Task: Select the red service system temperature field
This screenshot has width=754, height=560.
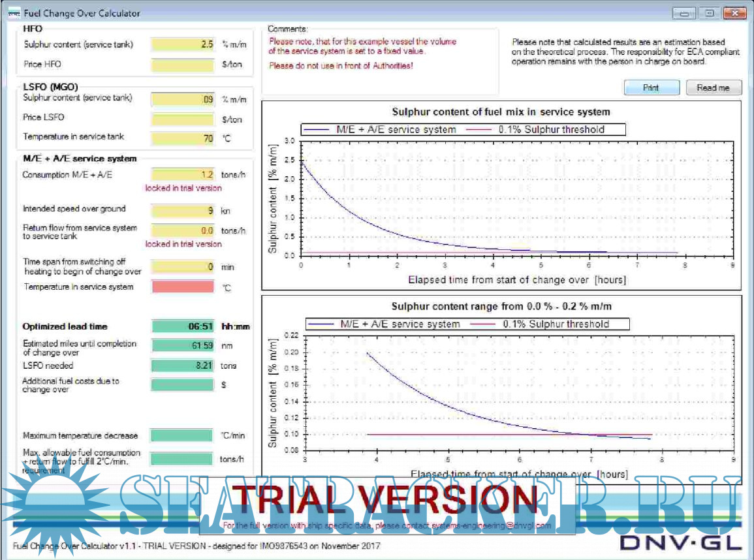Action: coord(182,287)
